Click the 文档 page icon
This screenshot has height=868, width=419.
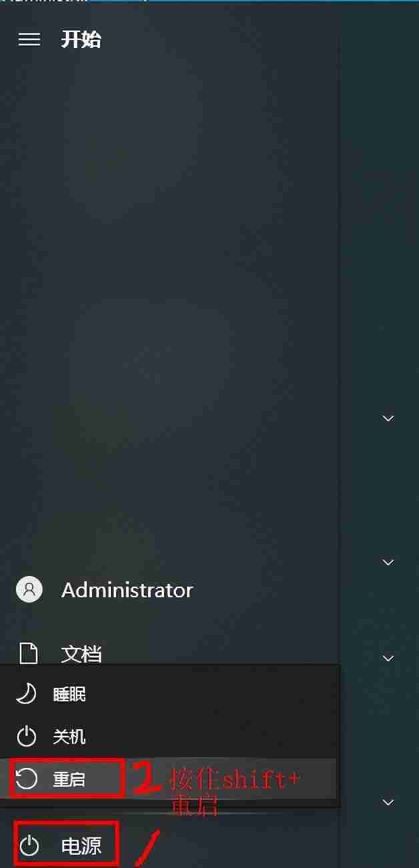pyautogui.click(x=29, y=653)
